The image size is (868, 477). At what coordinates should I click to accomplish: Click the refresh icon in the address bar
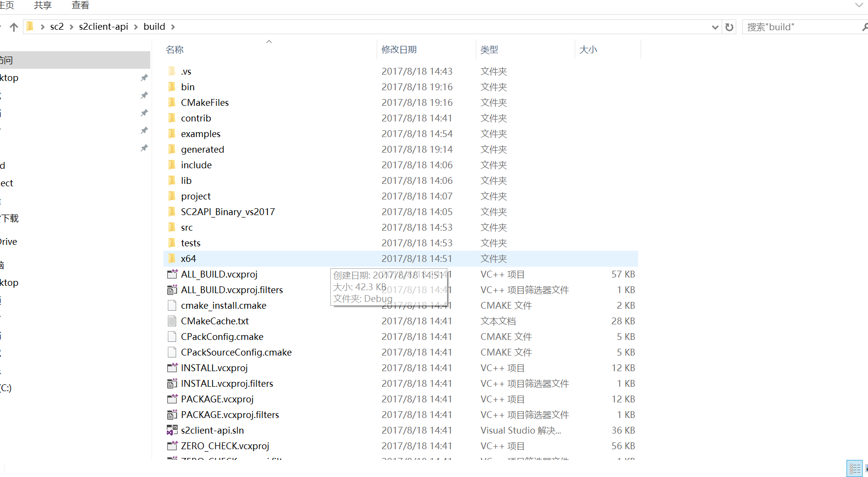point(729,27)
